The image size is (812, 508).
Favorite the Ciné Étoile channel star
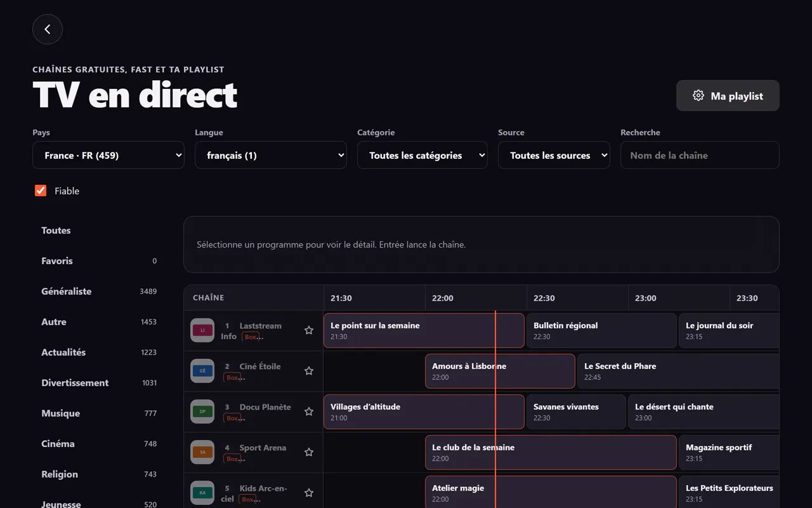[x=309, y=371]
